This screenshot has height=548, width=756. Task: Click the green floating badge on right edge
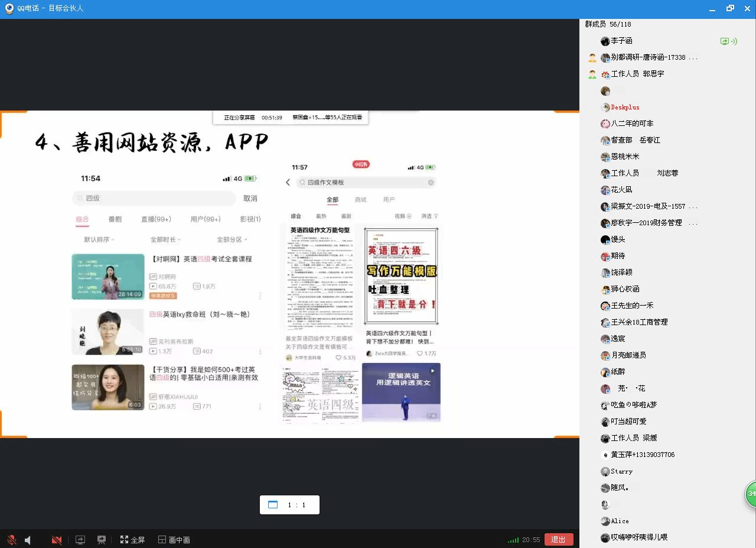point(751,494)
